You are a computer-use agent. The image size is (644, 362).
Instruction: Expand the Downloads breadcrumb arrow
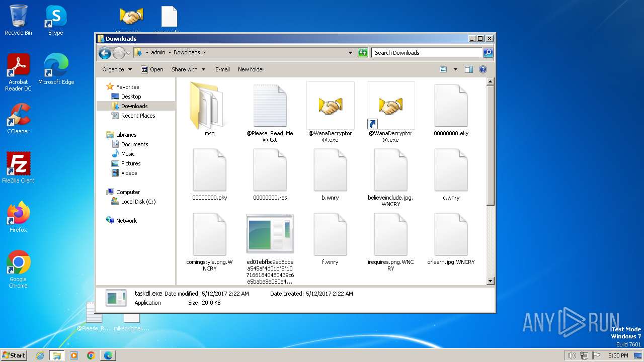point(204,52)
